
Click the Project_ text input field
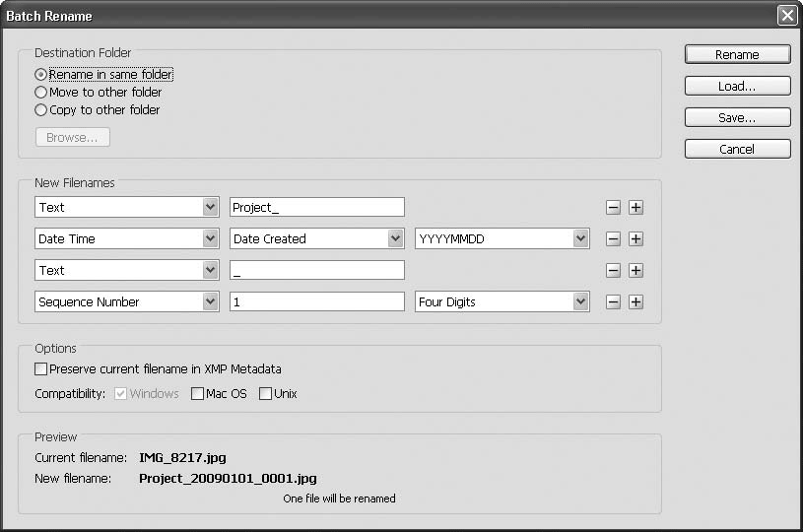point(316,207)
